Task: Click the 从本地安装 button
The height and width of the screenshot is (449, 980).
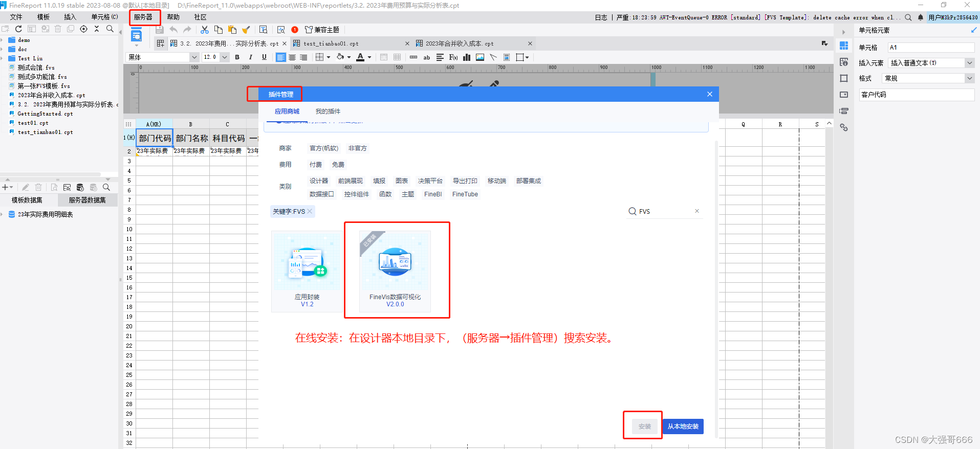Action: tap(683, 426)
